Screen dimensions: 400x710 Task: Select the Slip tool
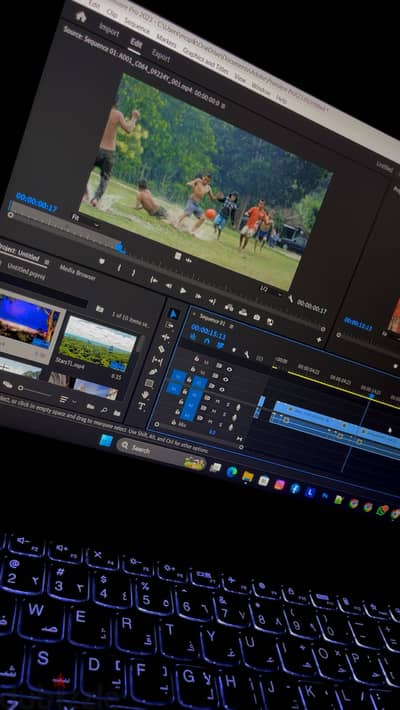pos(158,360)
